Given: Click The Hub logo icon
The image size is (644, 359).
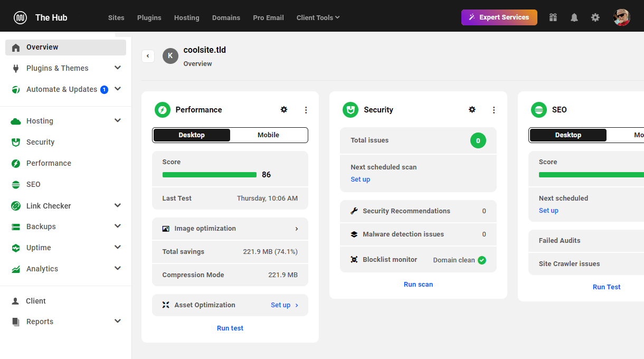Looking at the screenshot, I should 21,17.
